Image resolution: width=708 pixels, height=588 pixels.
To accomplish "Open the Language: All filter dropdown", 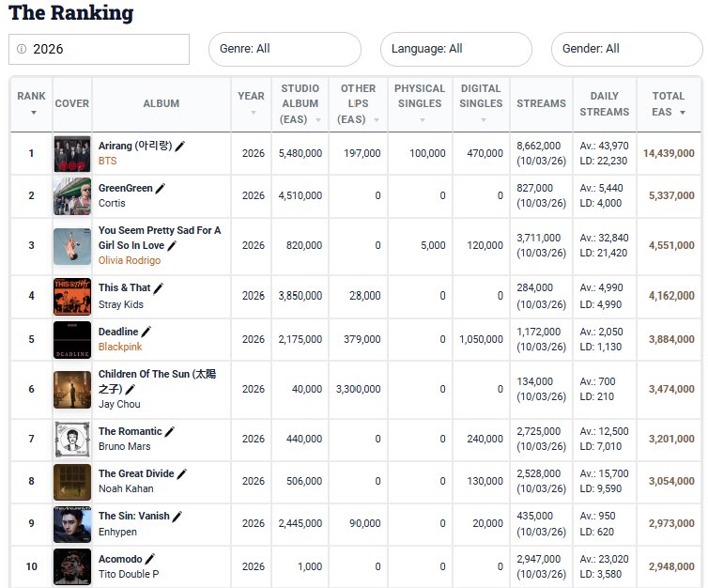I will pyautogui.click(x=456, y=49).
